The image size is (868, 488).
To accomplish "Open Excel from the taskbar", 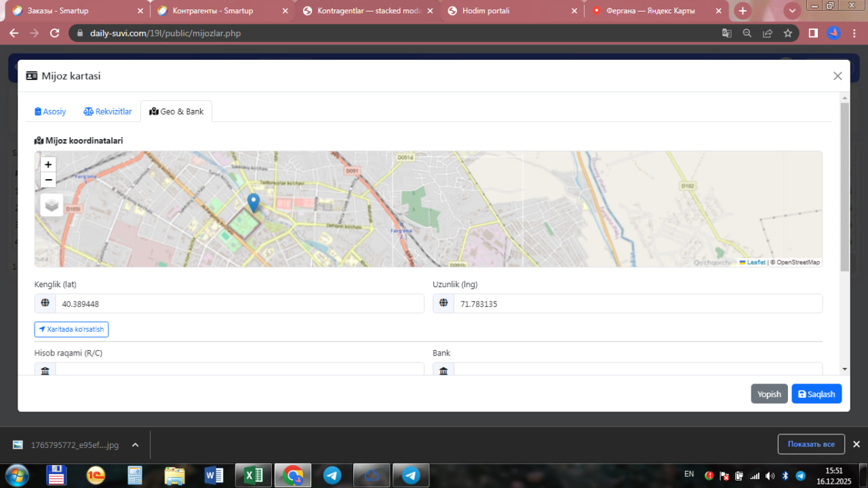I will [254, 476].
